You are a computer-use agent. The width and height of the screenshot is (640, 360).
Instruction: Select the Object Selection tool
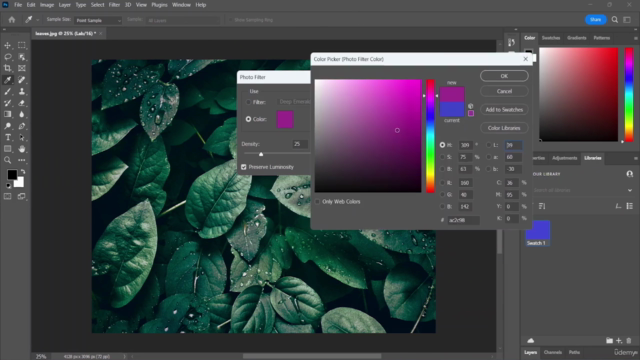pos(22,57)
